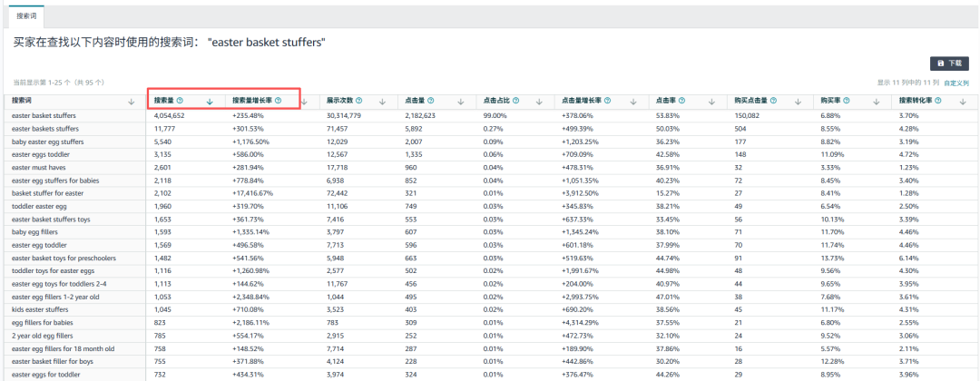980x381 pixels.
Task: Sort the table by 搜索量 arrow
Action: tap(210, 102)
